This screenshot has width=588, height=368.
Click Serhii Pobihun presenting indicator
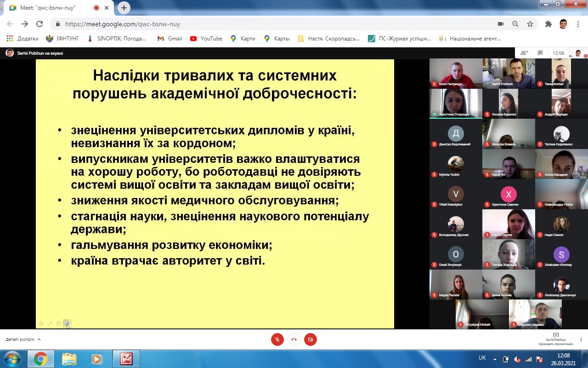click(556, 339)
